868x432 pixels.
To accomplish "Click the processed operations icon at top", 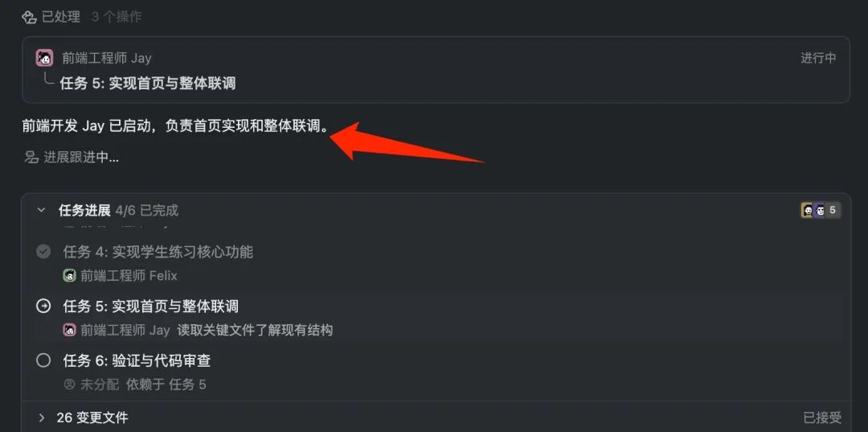I will [29, 17].
